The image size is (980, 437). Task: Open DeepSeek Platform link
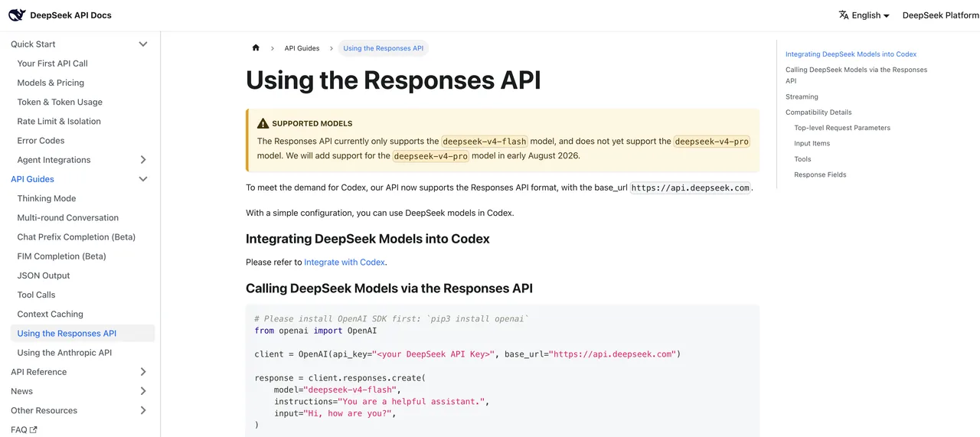[x=940, y=15]
